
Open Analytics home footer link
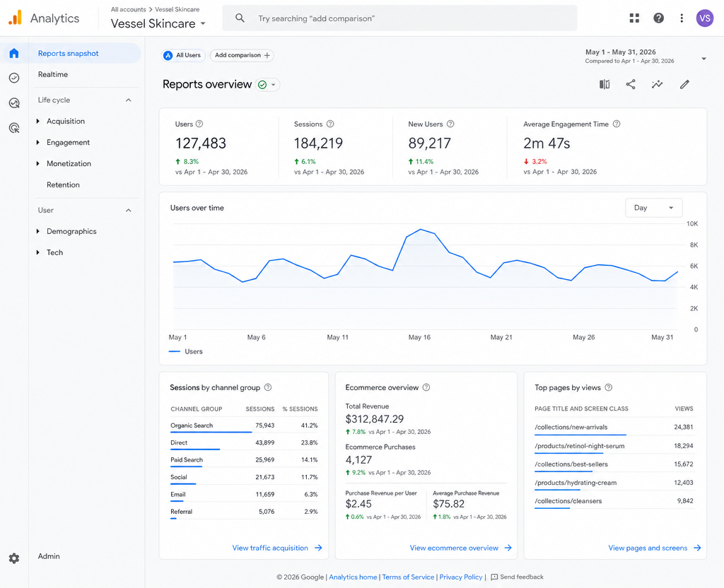click(x=353, y=577)
